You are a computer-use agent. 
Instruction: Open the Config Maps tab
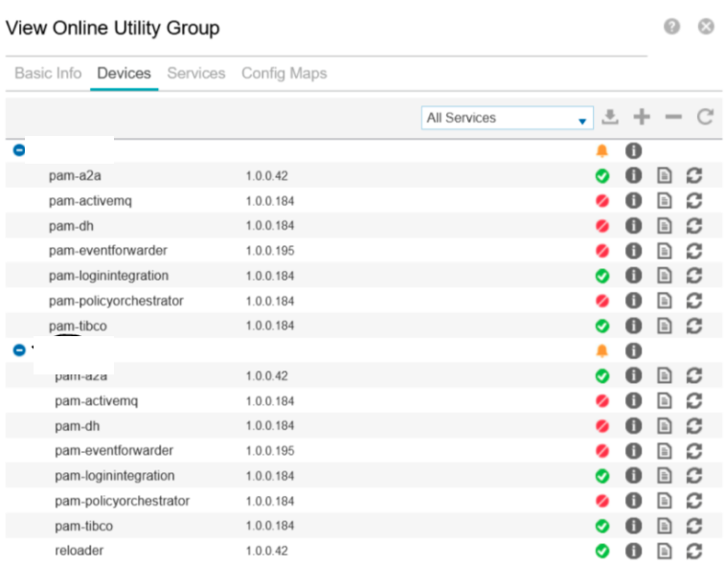coord(283,74)
